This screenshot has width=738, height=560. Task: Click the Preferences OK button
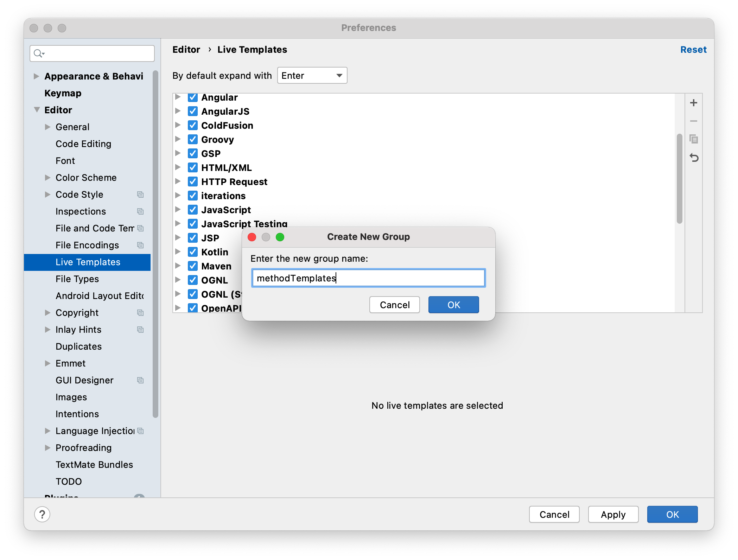pyautogui.click(x=672, y=514)
